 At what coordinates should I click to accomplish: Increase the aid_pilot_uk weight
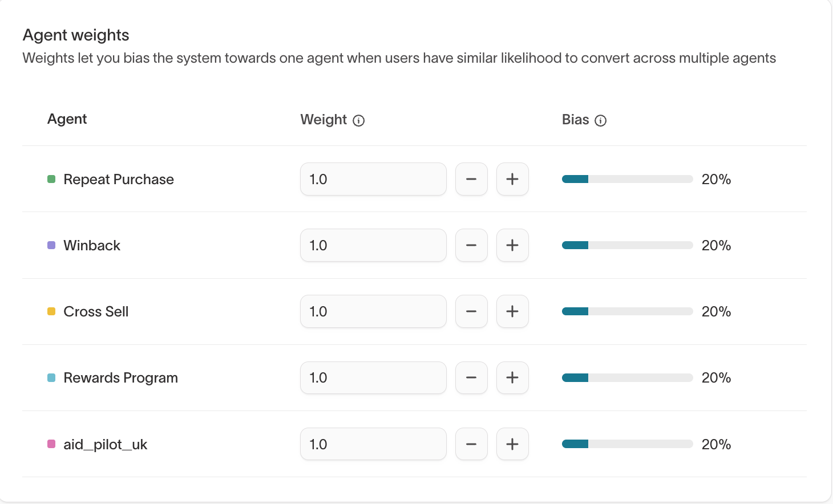click(x=512, y=444)
